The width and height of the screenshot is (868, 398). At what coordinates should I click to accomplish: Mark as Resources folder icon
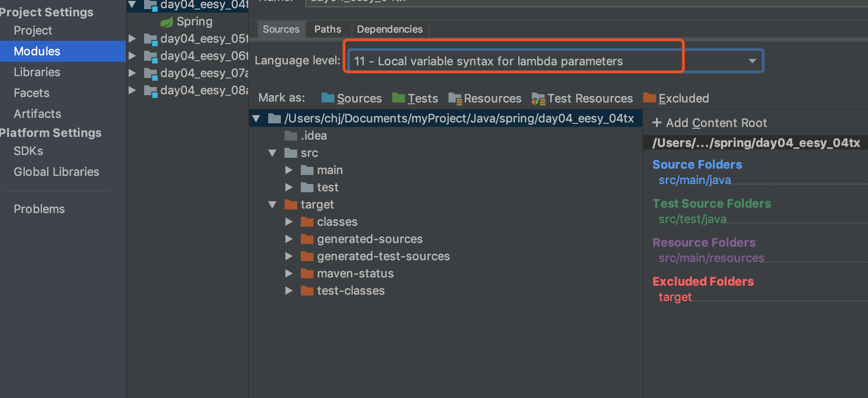pos(455,98)
